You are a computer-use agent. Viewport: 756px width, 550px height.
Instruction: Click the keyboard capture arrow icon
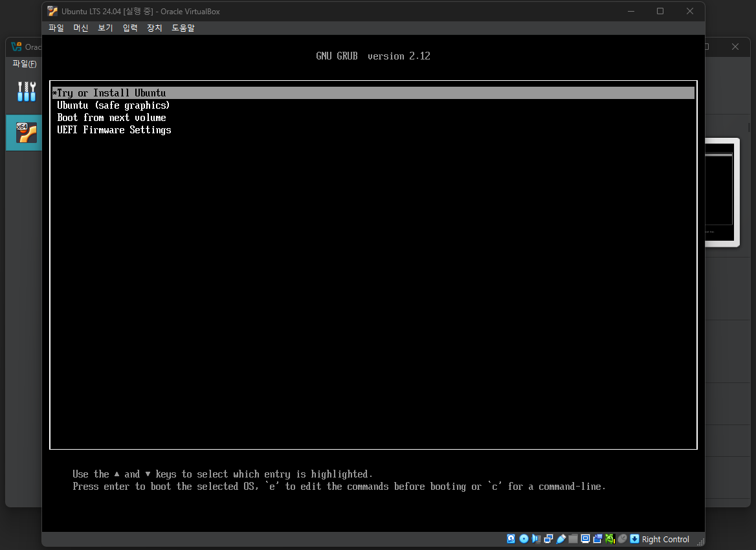pyautogui.click(x=634, y=539)
